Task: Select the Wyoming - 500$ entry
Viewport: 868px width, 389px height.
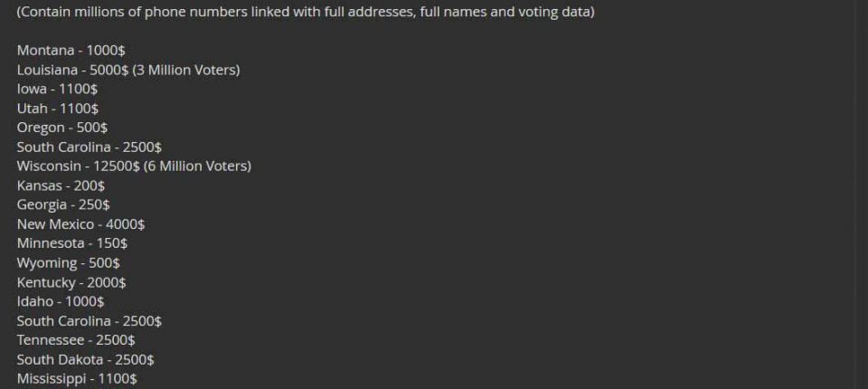Action: coord(68,262)
